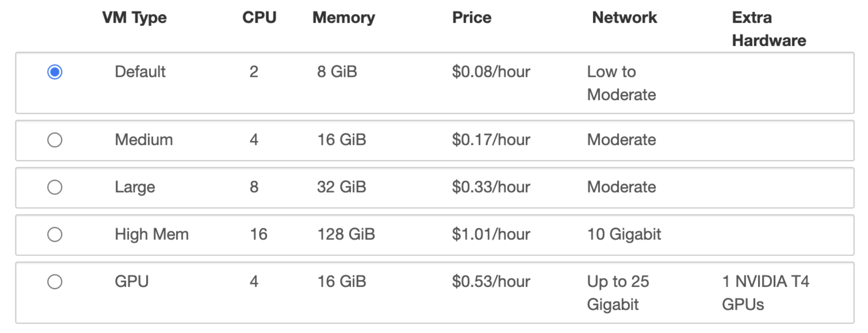Choose the Large VM radio button

click(x=55, y=187)
